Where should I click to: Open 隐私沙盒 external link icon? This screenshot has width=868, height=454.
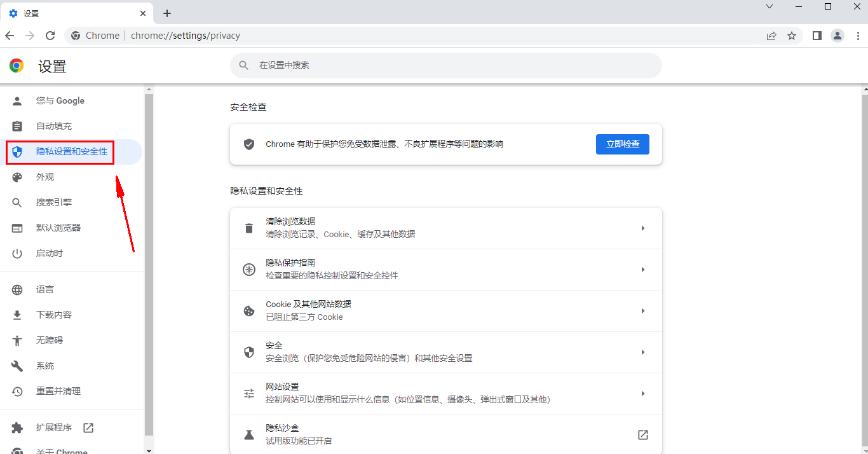tap(642, 435)
